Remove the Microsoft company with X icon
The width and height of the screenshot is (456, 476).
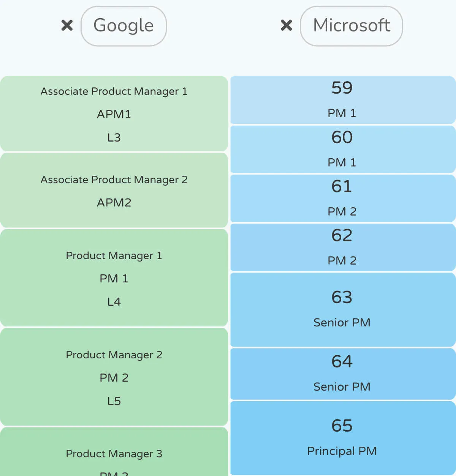pyautogui.click(x=286, y=26)
